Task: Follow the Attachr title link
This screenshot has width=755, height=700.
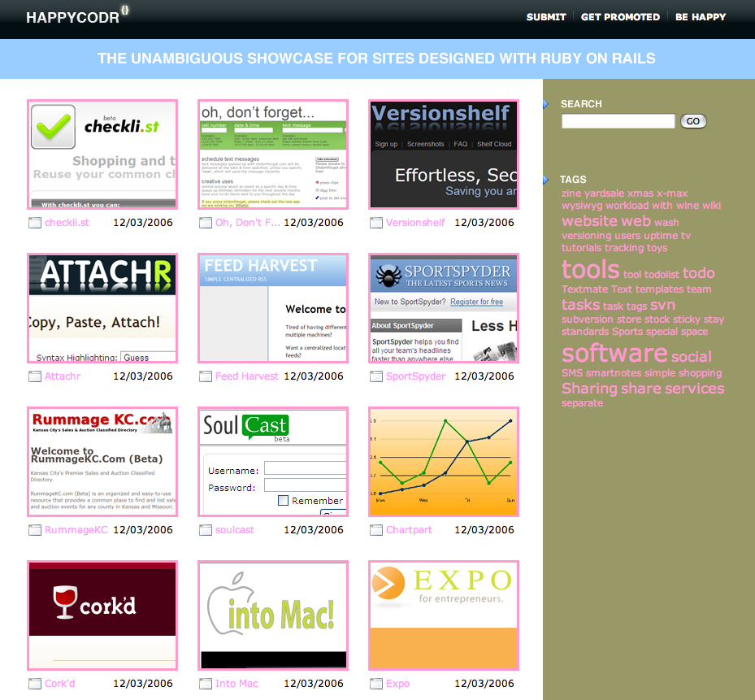Action: click(63, 376)
